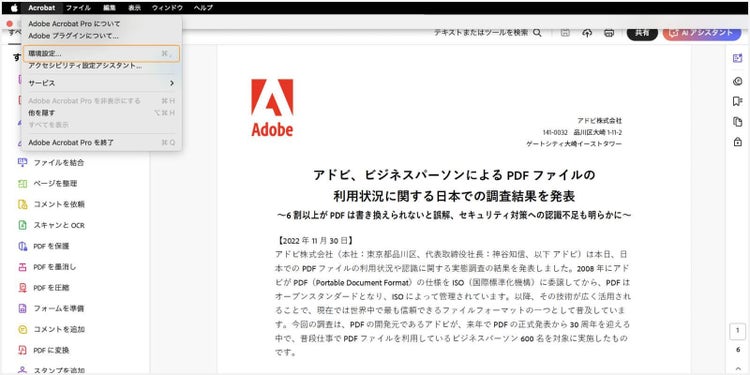Click the print icon in top toolbar
Screen dimensions: 750x375
[609, 33]
